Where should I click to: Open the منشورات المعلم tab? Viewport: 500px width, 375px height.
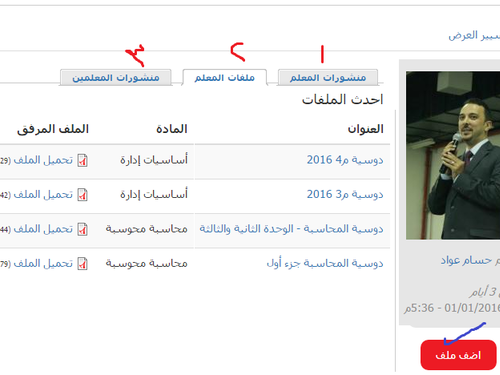pyautogui.click(x=328, y=78)
